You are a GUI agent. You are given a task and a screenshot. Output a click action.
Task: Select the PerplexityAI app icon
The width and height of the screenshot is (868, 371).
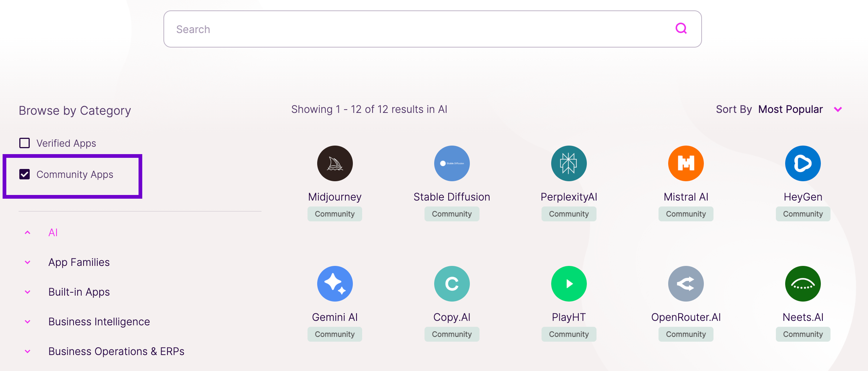tap(569, 163)
